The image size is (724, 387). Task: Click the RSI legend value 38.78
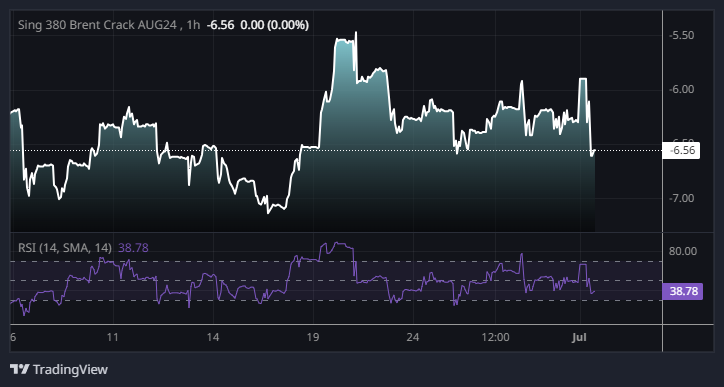tap(133, 248)
